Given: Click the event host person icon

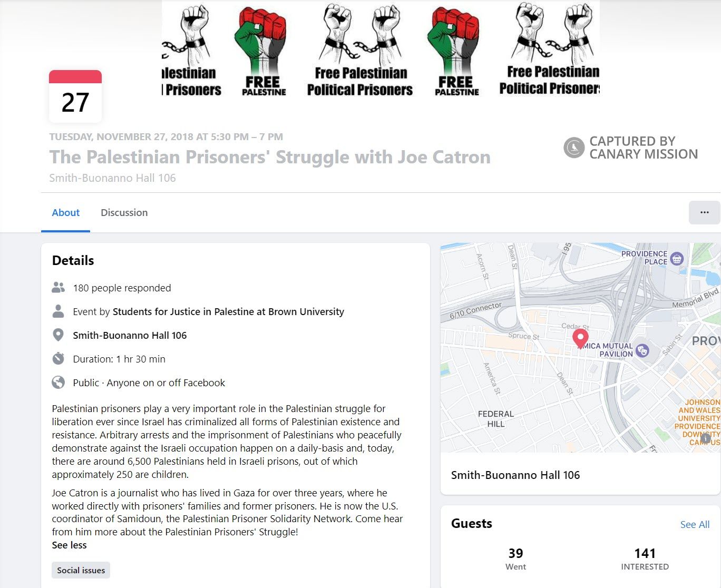Looking at the screenshot, I should [59, 311].
